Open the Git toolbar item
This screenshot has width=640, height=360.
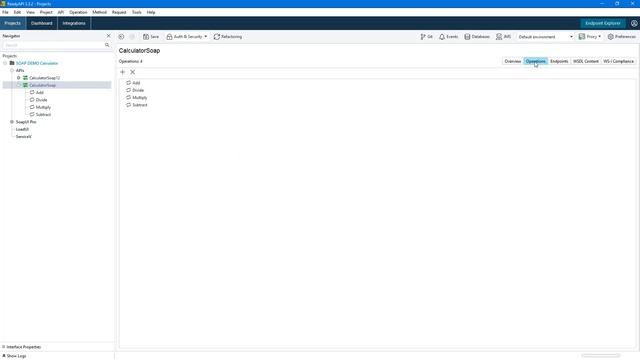(427, 37)
